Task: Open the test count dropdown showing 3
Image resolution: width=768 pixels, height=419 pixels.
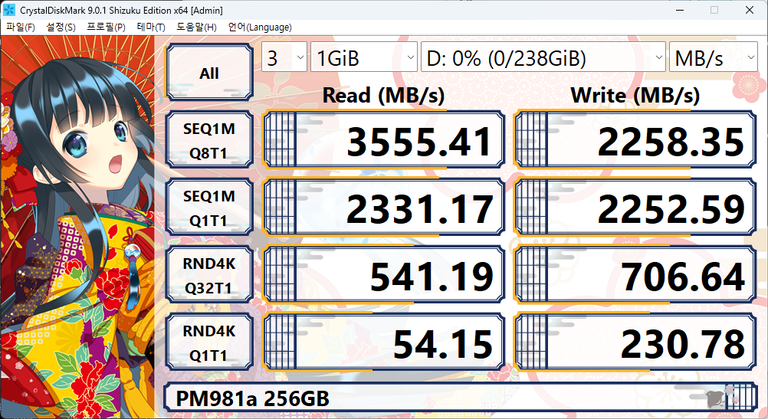Action: [x=284, y=58]
